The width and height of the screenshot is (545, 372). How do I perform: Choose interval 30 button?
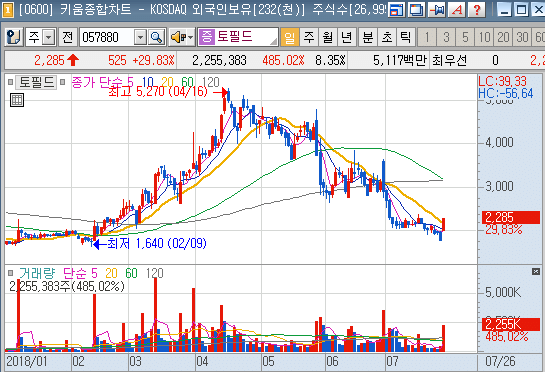[x=522, y=37]
